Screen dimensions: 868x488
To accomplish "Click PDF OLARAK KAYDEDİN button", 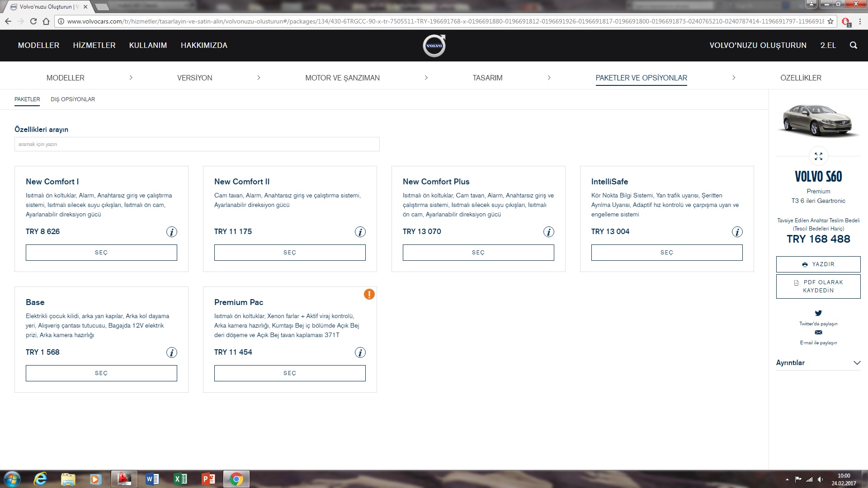I will coord(818,286).
